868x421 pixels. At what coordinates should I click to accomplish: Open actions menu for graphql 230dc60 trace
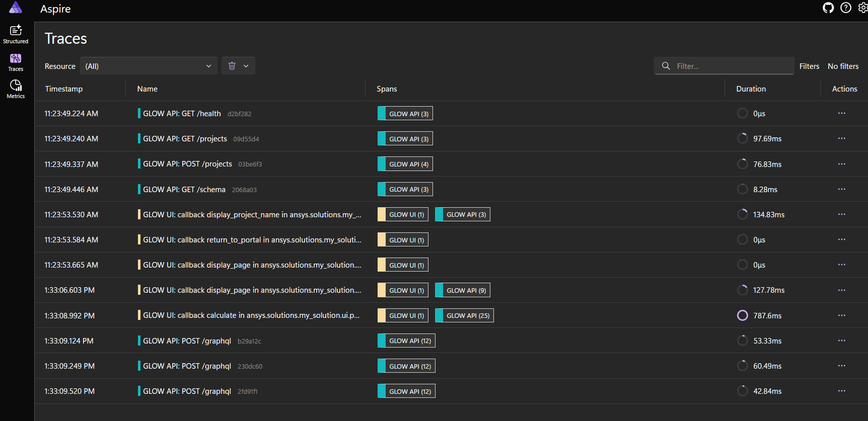tap(842, 366)
